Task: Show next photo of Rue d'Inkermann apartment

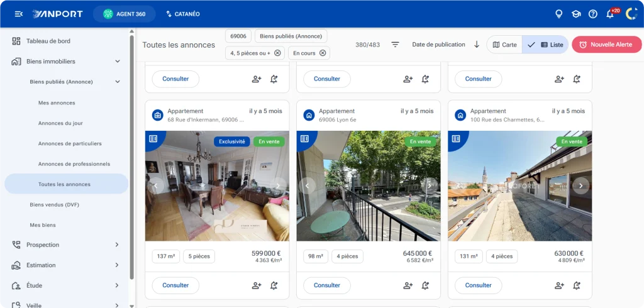Action: coord(278,185)
